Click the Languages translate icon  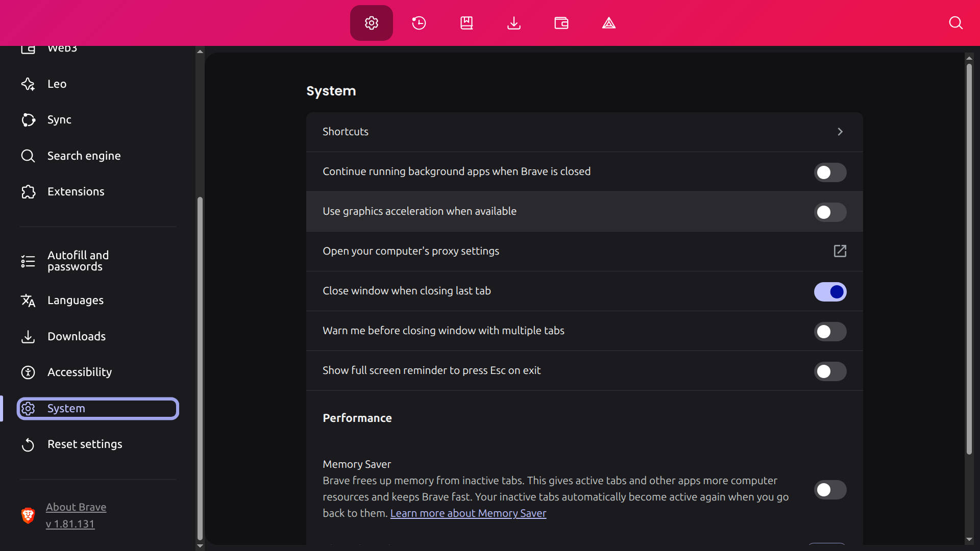pyautogui.click(x=28, y=300)
